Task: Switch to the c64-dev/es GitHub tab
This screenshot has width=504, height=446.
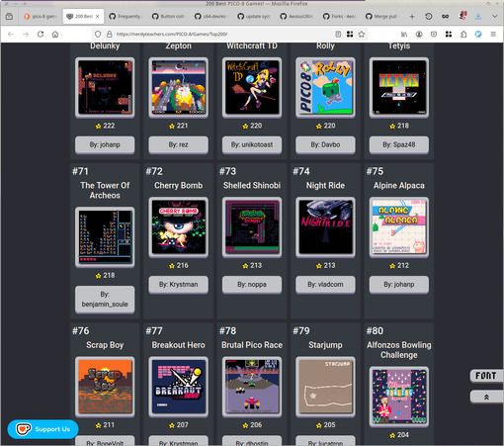Action: pyautogui.click(x=211, y=16)
